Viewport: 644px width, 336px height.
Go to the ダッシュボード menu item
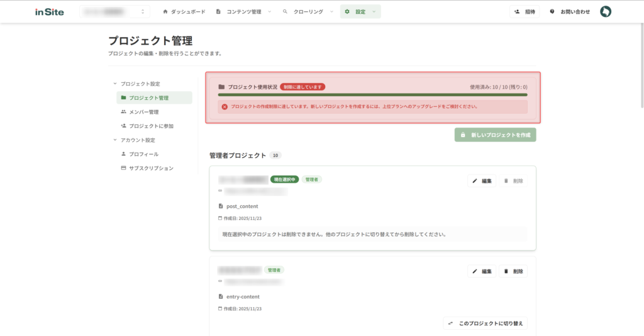tap(184, 11)
